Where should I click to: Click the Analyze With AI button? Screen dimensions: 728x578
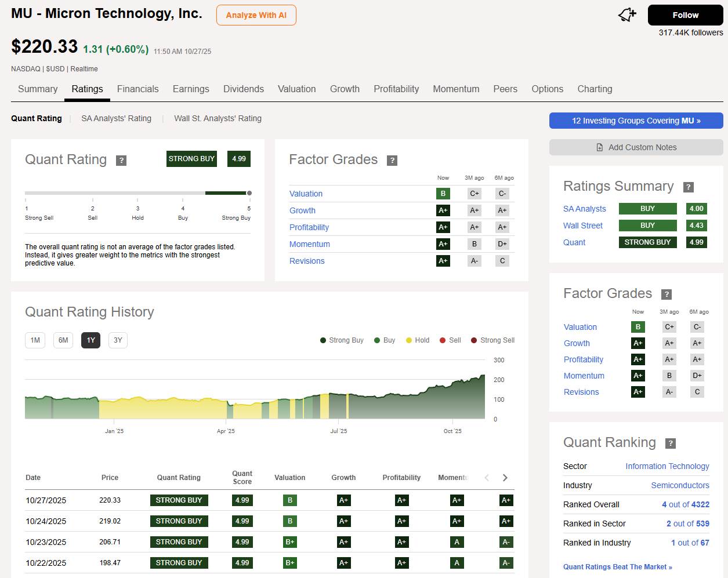coord(256,15)
